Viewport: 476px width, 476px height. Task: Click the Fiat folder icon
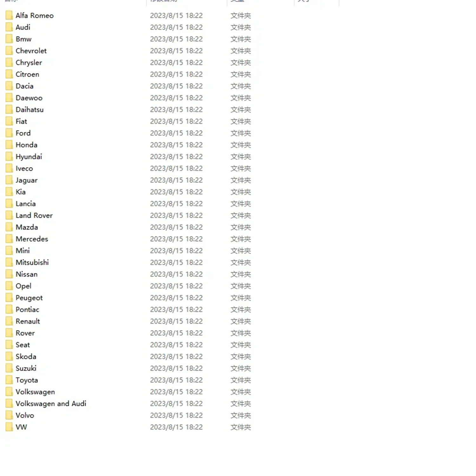[9, 121]
